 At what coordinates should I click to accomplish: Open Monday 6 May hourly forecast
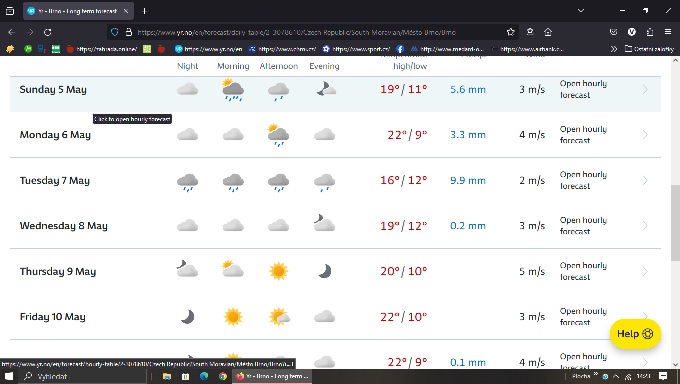coord(583,135)
